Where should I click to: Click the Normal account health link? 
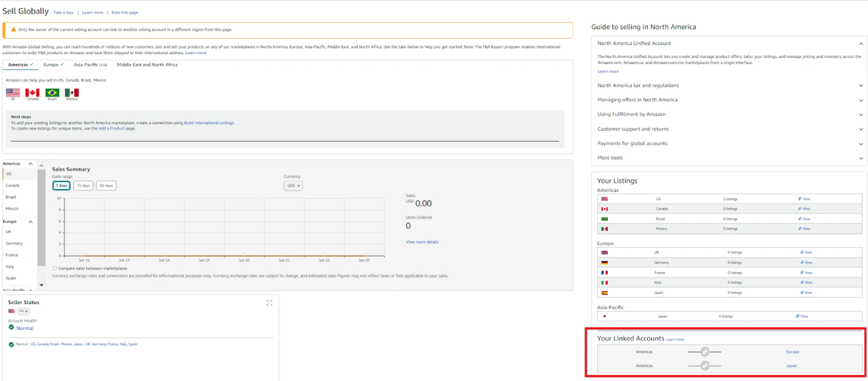[25, 328]
